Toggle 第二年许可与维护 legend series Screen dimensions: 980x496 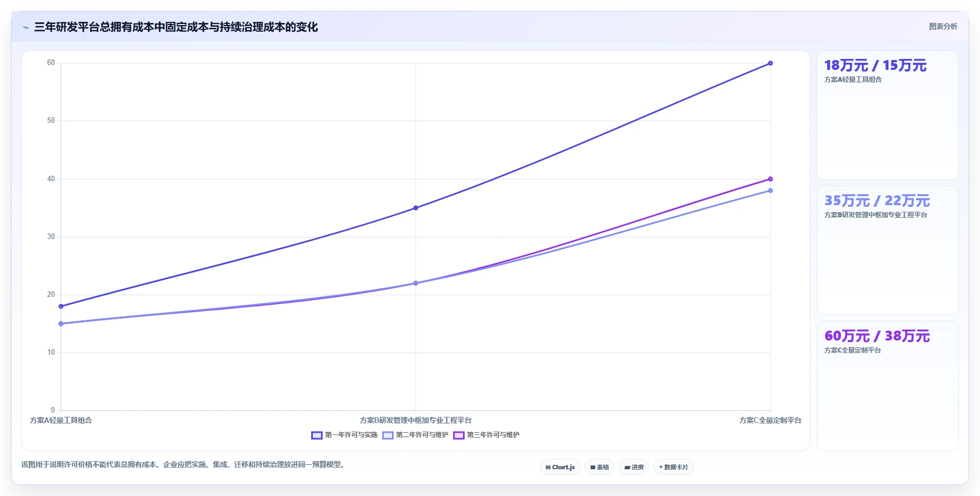point(415,435)
